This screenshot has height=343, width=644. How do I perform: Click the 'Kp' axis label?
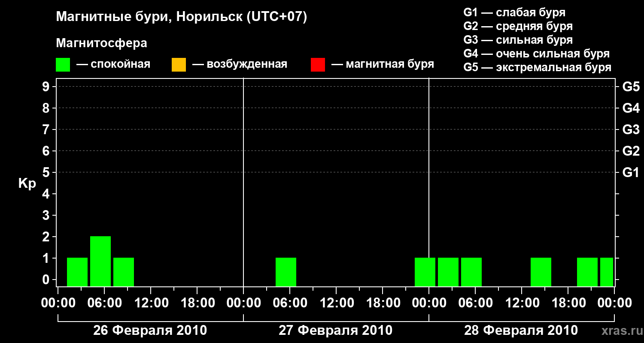pos(27,184)
